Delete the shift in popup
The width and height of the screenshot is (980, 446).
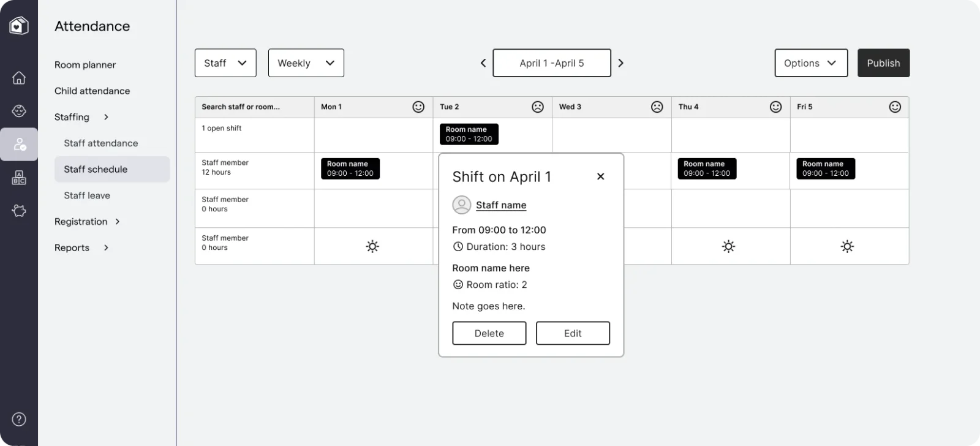click(489, 333)
